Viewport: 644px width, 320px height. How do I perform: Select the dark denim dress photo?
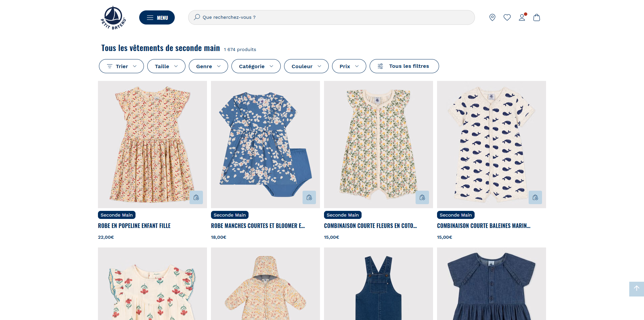coord(491,284)
